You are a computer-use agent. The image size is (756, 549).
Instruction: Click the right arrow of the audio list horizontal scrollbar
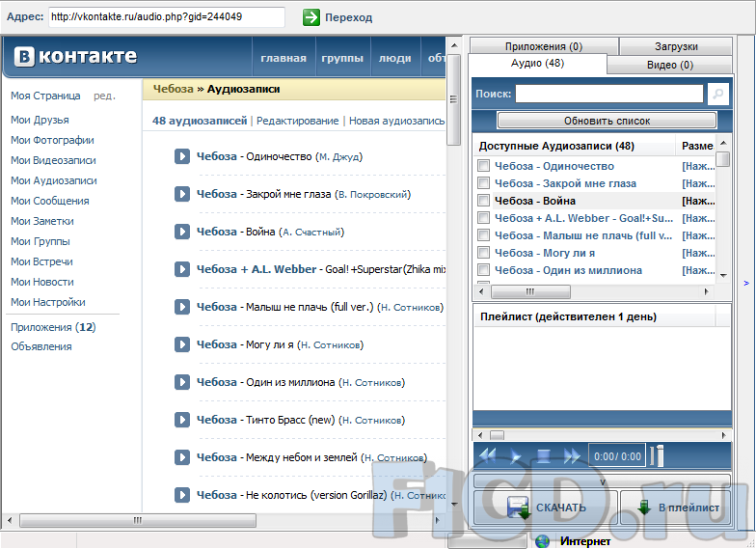(x=706, y=291)
